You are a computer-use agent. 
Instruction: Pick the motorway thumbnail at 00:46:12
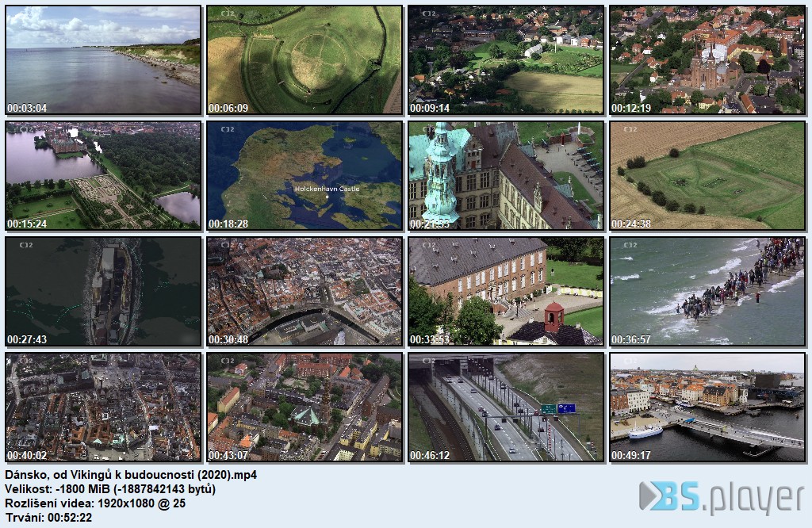506,407
